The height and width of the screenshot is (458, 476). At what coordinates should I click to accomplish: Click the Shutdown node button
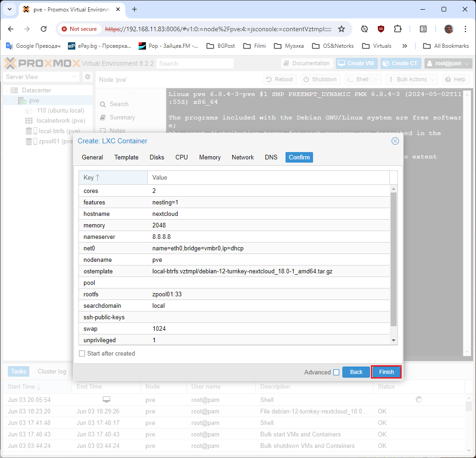(x=320, y=79)
